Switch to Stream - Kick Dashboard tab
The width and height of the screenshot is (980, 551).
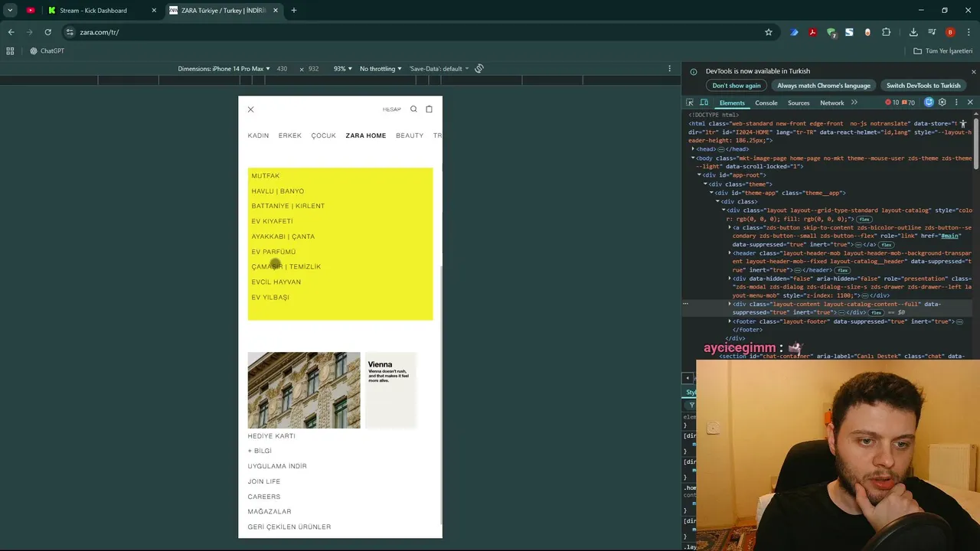(101, 11)
